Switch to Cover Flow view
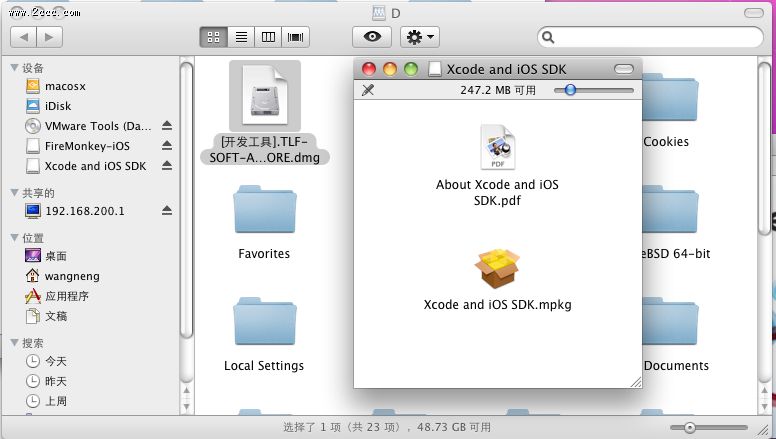 click(295, 37)
